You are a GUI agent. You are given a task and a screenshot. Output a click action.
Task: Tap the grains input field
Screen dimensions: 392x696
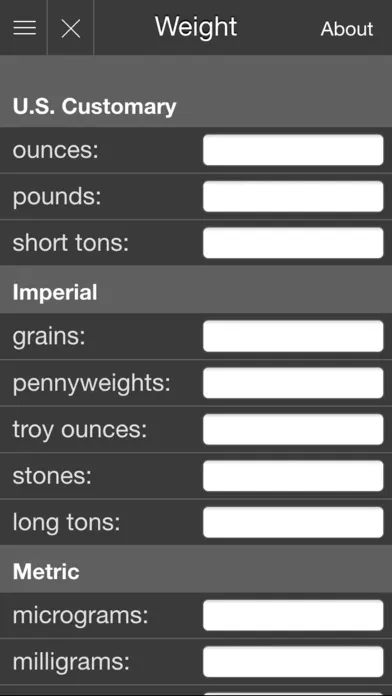[293, 336]
